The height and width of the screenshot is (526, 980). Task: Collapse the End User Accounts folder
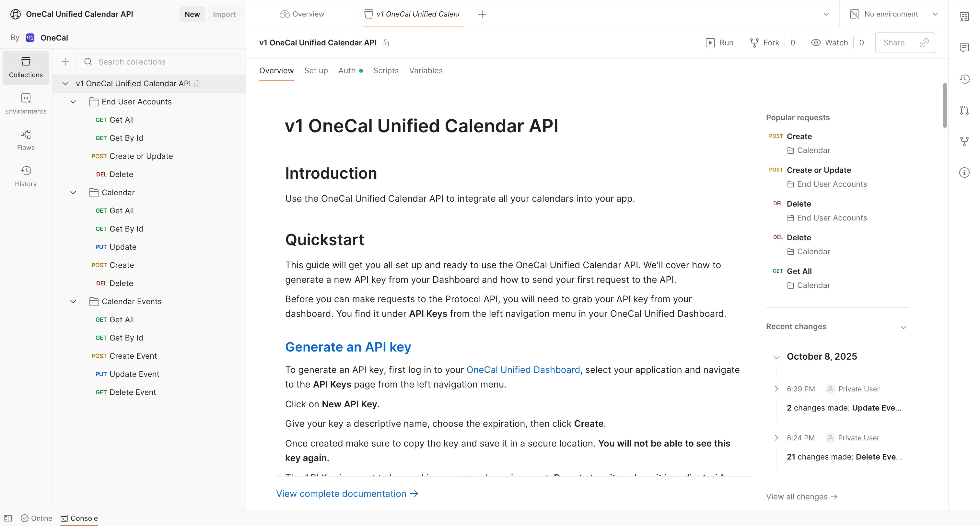point(74,102)
